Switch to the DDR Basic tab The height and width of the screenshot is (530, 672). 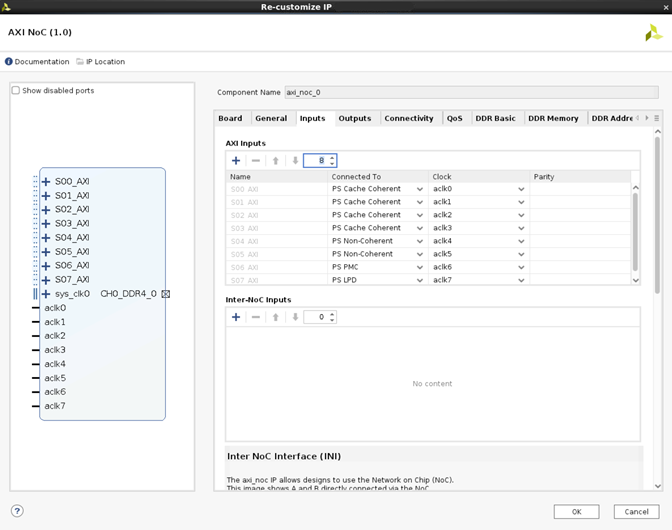(495, 118)
